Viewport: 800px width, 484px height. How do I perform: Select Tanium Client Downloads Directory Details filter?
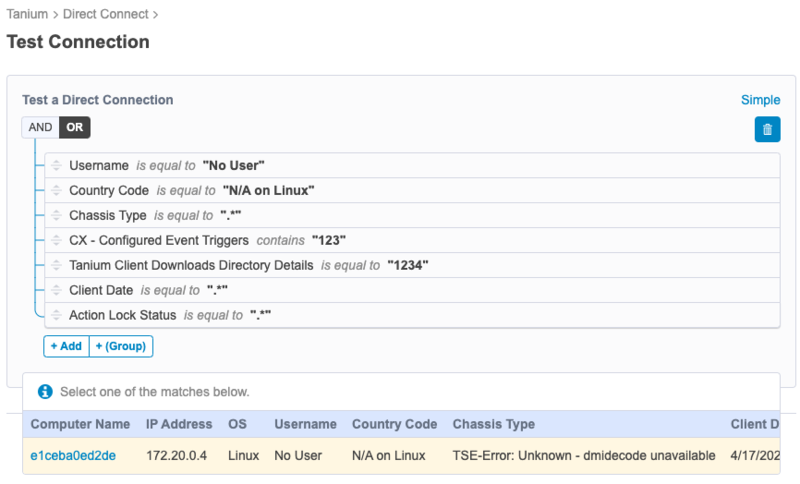(x=412, y=265)
